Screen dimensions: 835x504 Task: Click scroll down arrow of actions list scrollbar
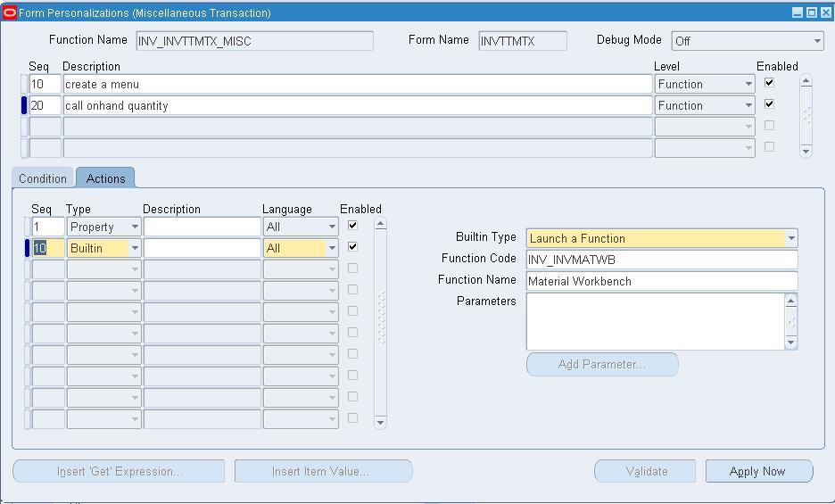[380, 423]
